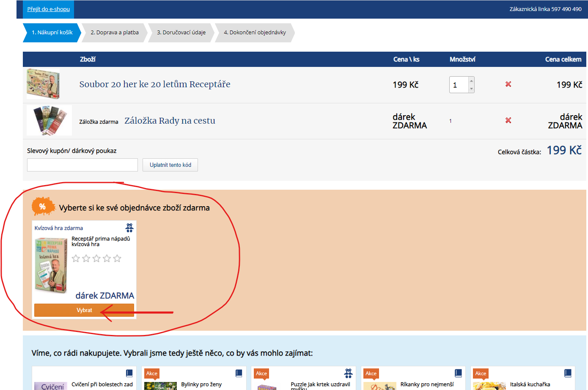The width and height of the screenshot is (588, 390).
Task: Decrease quantity with the down arrow
Action: click(x=471, y=89)
